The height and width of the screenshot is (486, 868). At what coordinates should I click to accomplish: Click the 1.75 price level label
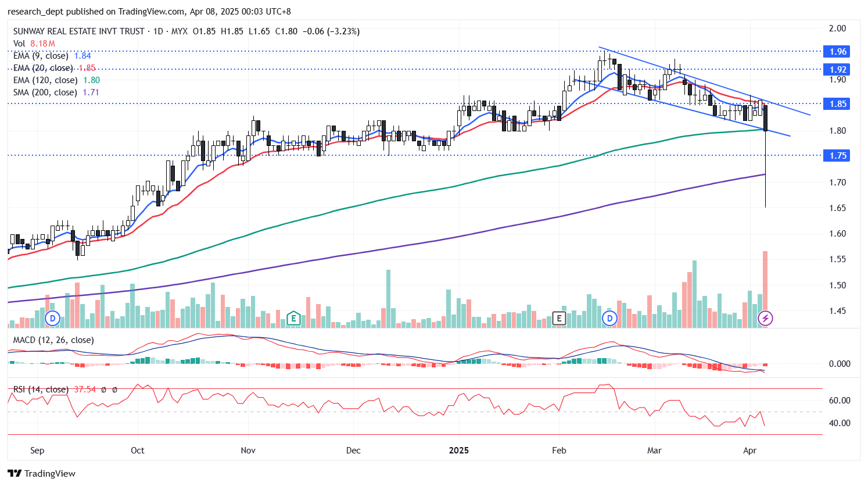point(837,155)
